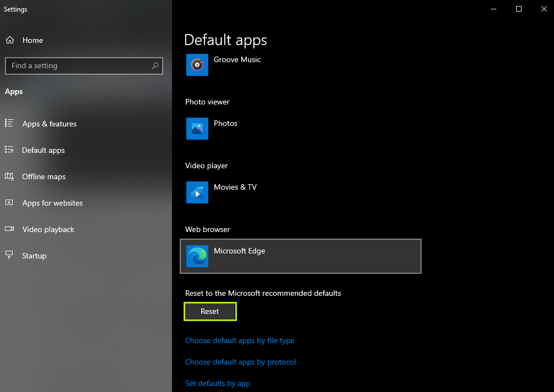Select Default apps in sidebar
The image size is (554, 392).
coord(43,150)
